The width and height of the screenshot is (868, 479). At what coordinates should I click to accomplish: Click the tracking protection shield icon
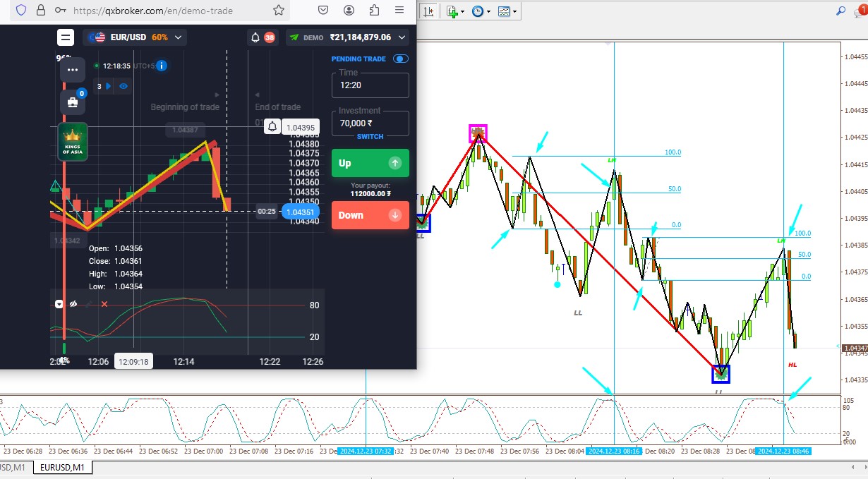[x=21, y=11]
